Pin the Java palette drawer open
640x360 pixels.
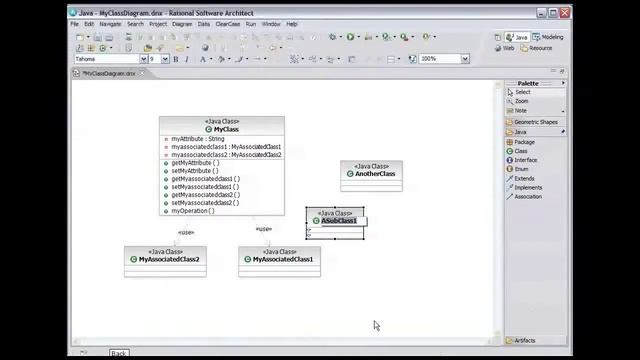pos(563,132)
